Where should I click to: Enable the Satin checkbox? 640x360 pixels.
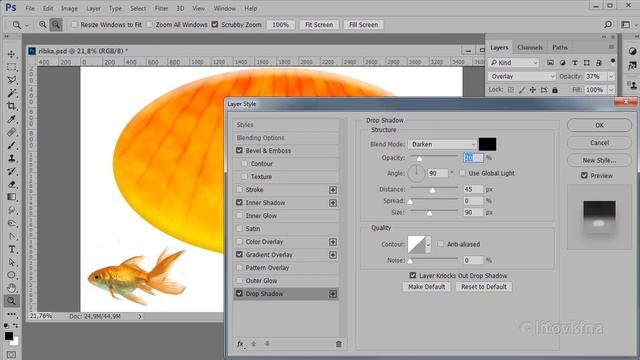click(x=239, y=229)
